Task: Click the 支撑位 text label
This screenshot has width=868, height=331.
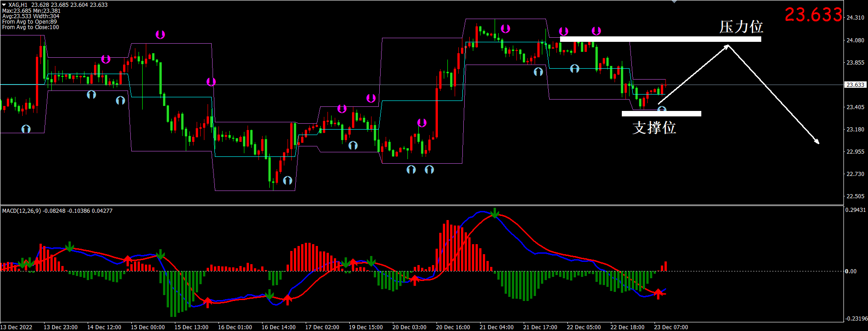Action: point(654,128)
